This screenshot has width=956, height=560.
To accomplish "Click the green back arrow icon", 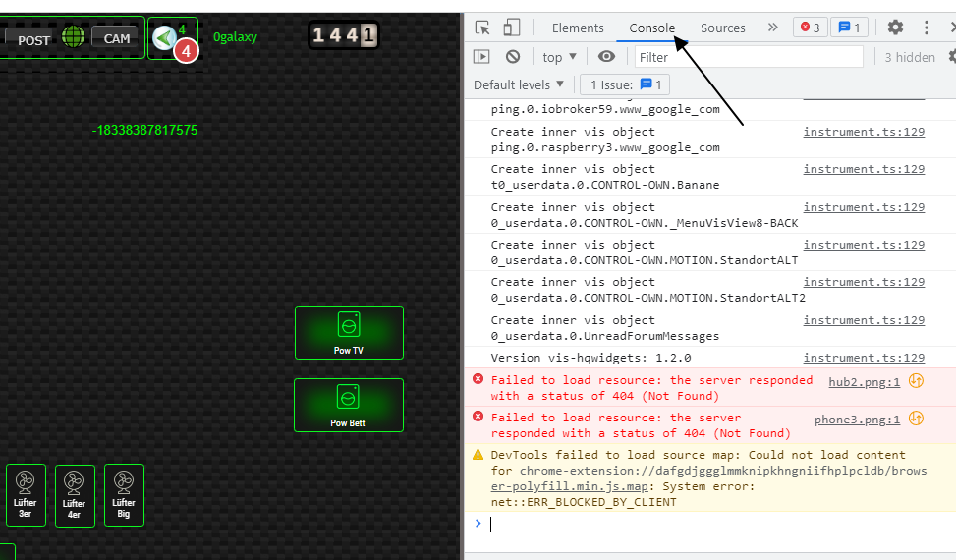I will [163, 38].
